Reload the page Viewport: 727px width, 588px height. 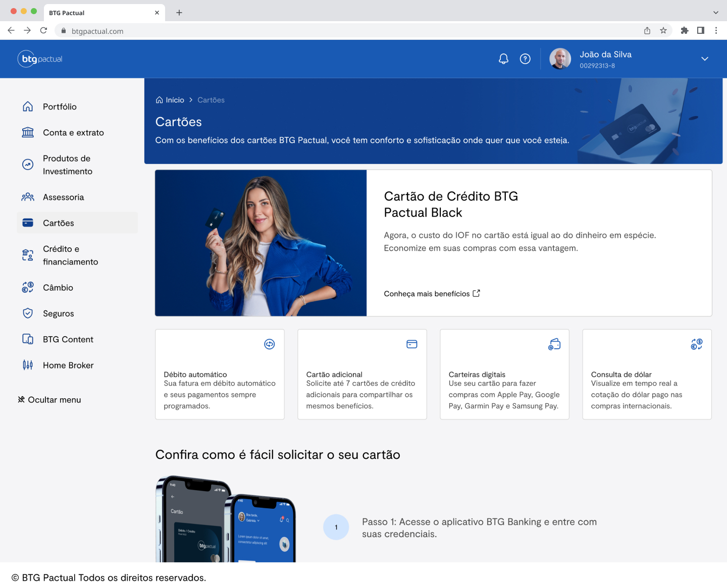(43, 31)
